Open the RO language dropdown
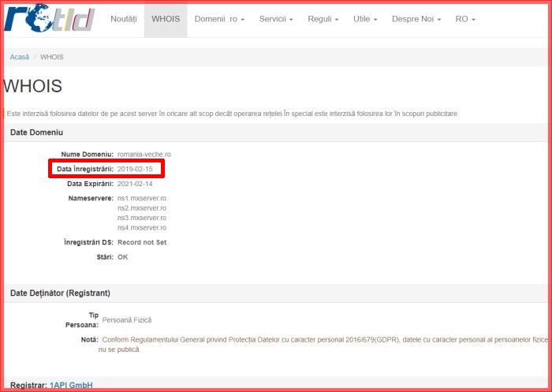 465,20
